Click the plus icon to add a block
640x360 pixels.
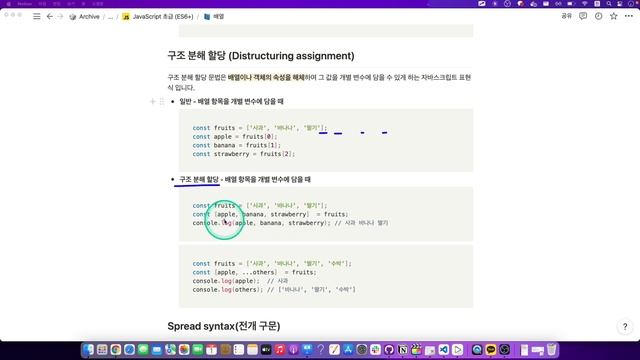tap(153, 101)
